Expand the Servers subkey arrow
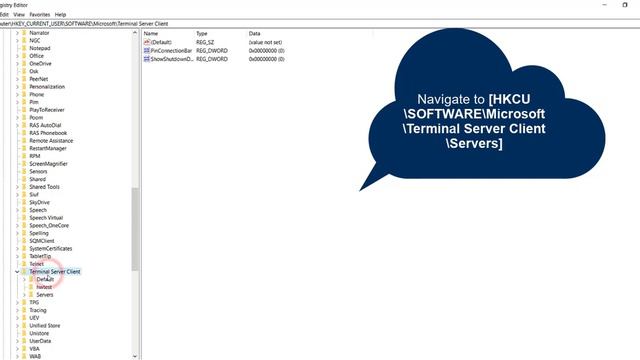 (24, 295)
